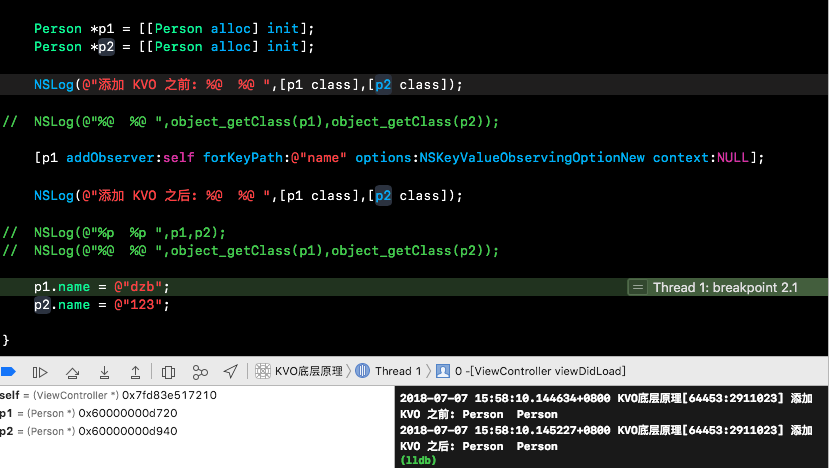
Task: Click the (lldb) console prompt
Action: (418, 460)
